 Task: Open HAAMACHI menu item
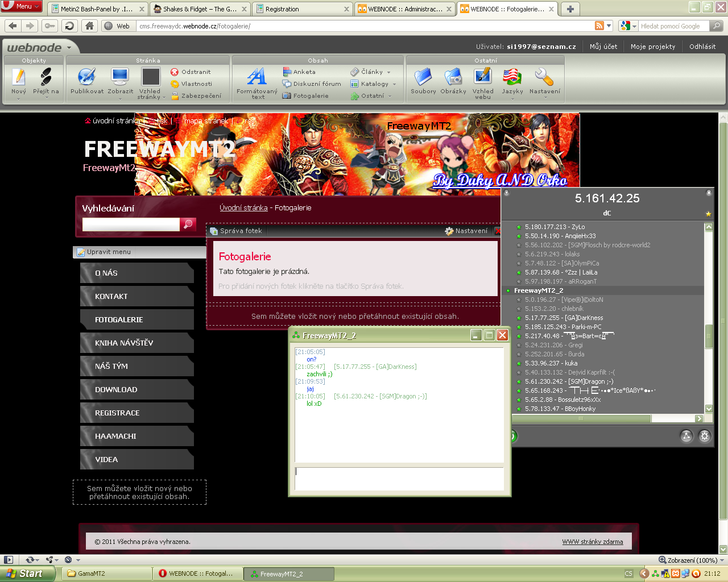tap(137, 436)
